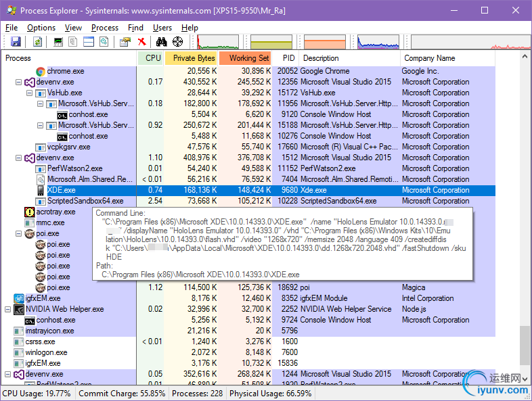The width and height of the screenshot is (532, 401).
Task: Click the CPU Usage status bar entry
Action: pos(37,394)
